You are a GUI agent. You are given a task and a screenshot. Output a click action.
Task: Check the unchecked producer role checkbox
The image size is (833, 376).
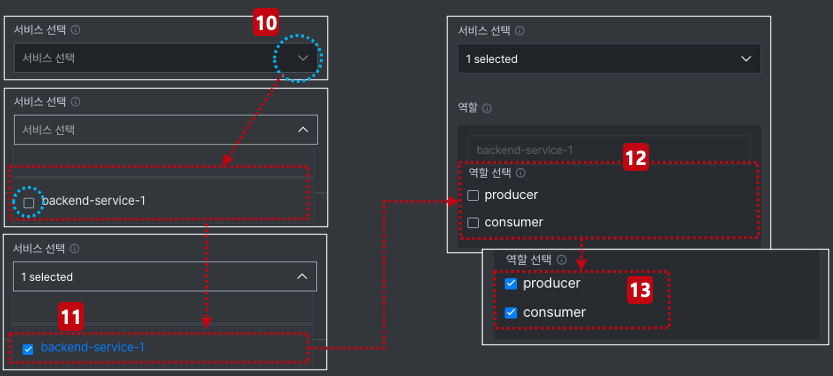coord(473,195)
